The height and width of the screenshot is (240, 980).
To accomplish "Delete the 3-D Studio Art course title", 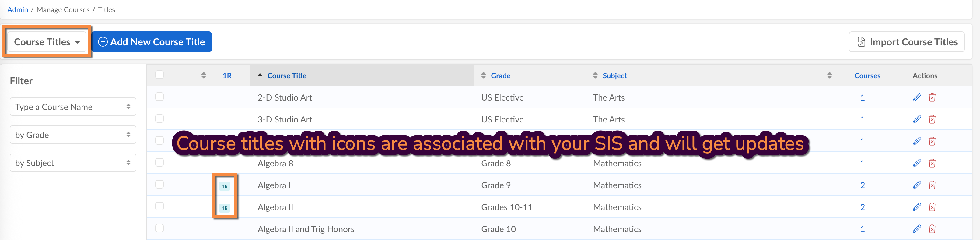I will (932, 120).
